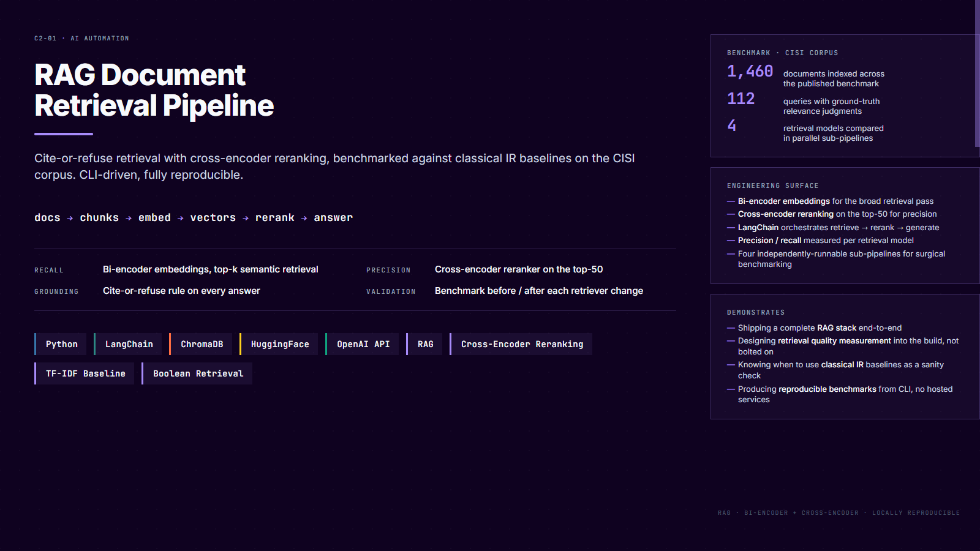Click the 'embed' pipeline step
Image resolution: width=980 pixels, height=551 pixels.
(x=154, y=217)
